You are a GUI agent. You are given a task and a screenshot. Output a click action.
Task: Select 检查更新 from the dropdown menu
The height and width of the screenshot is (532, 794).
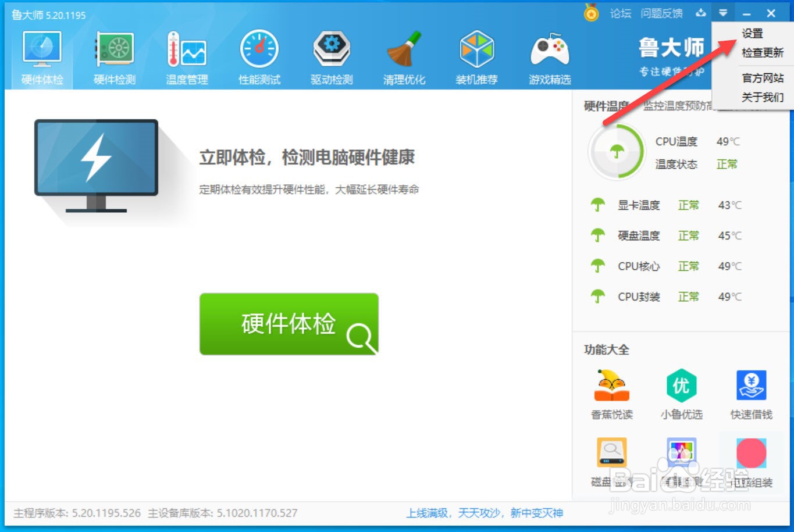coord(763,53)
